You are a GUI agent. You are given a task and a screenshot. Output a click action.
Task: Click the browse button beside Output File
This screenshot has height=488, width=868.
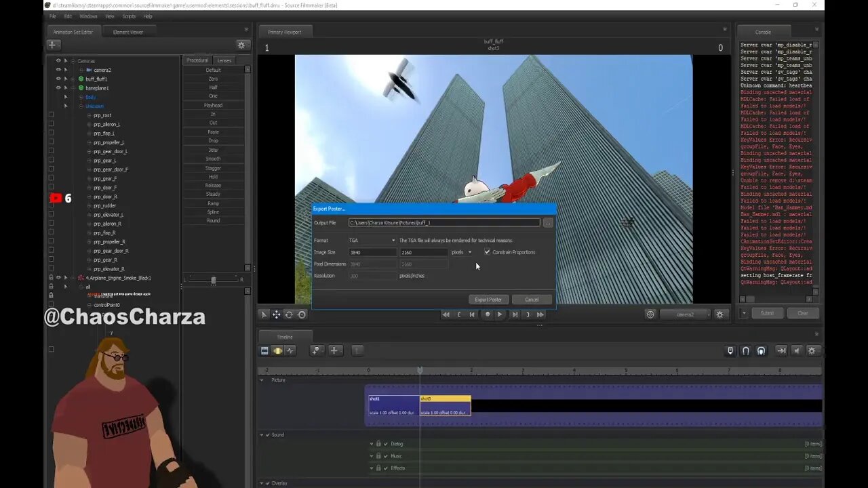pyautogui.click(x=547, y=222)
